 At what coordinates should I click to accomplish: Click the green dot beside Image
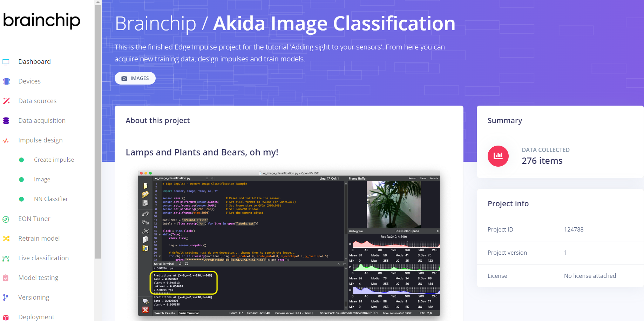(x=21, y=180)
